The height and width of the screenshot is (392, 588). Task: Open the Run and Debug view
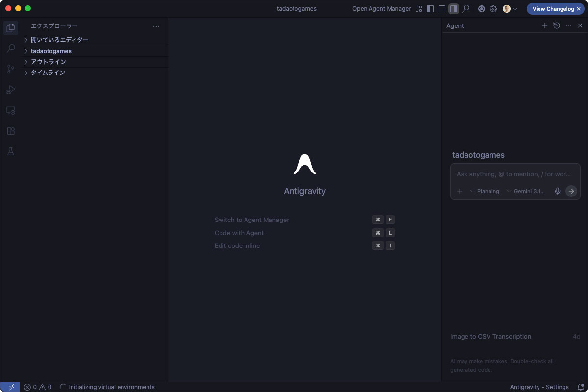(11, 90)
